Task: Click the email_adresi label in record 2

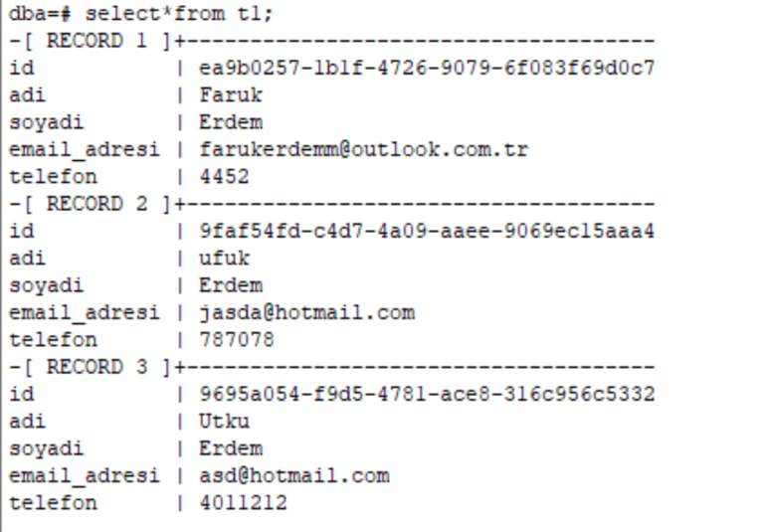Action: (x=85, y=313)
